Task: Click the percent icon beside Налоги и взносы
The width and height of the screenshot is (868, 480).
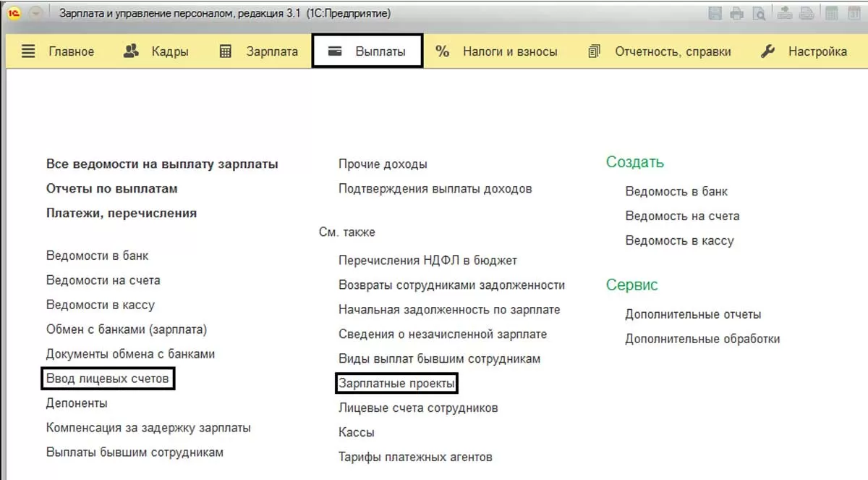Action: point(443,51)
